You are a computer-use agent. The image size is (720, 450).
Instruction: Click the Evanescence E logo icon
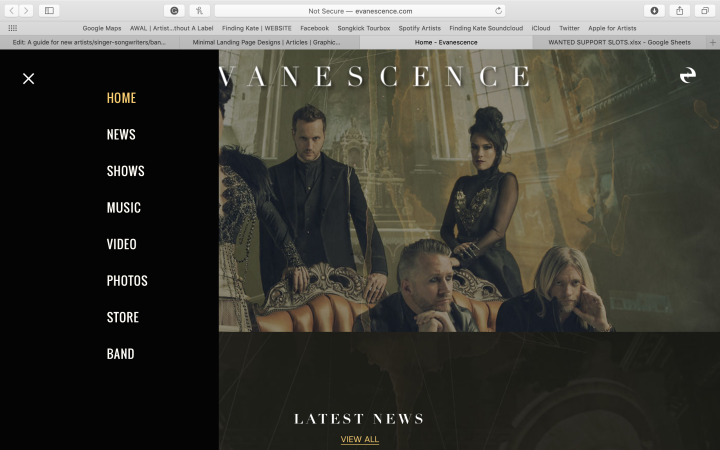click(687, 75)
